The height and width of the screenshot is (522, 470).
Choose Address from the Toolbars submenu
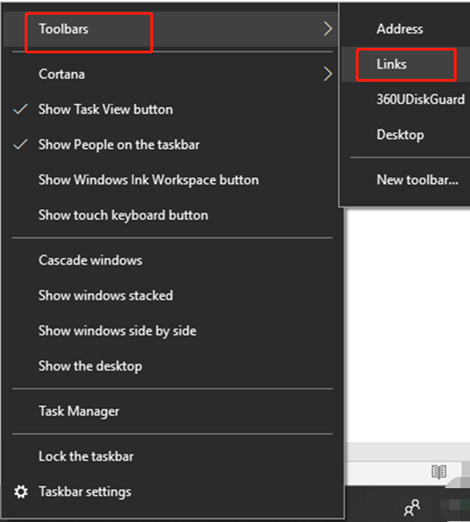406,29
